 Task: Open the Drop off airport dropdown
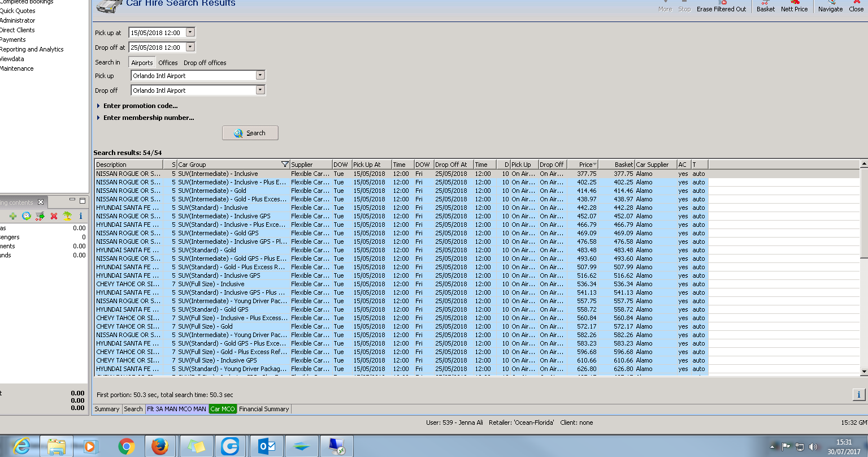click(x=260, y=90)
